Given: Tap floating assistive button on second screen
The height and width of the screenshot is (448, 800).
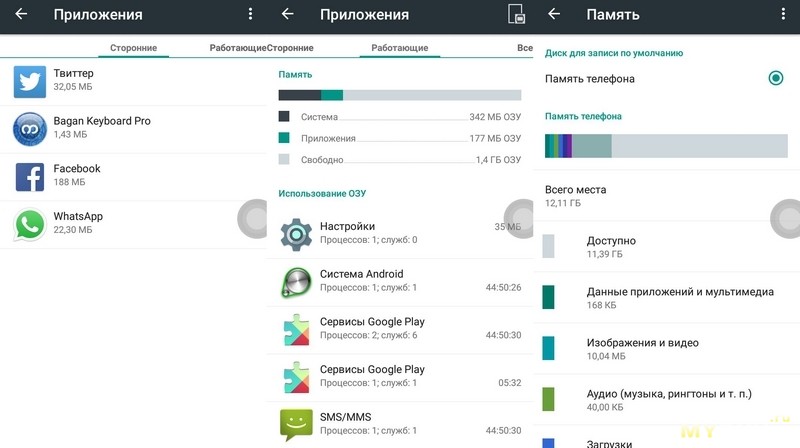Looking at the screenshot, I should [x=519, y=218].
